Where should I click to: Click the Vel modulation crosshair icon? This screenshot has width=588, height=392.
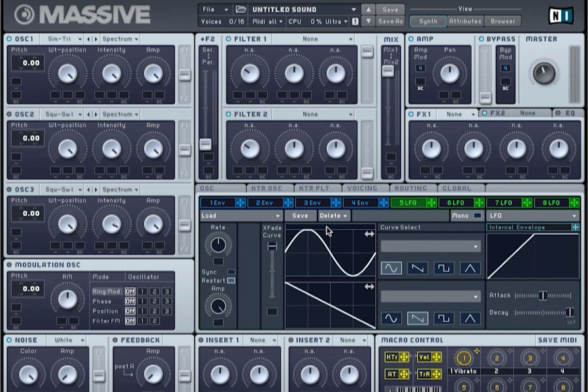click(x=437, y=357)
